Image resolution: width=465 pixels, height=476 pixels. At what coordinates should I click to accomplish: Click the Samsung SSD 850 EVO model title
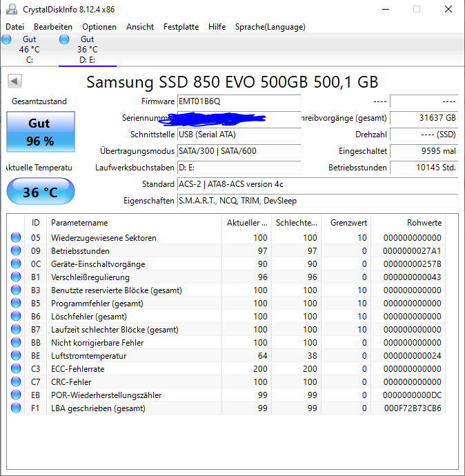(232, 82)
